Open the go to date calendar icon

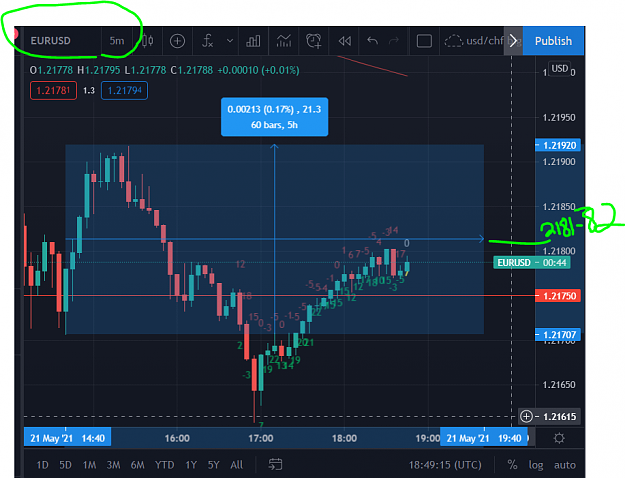pos(275,464)
